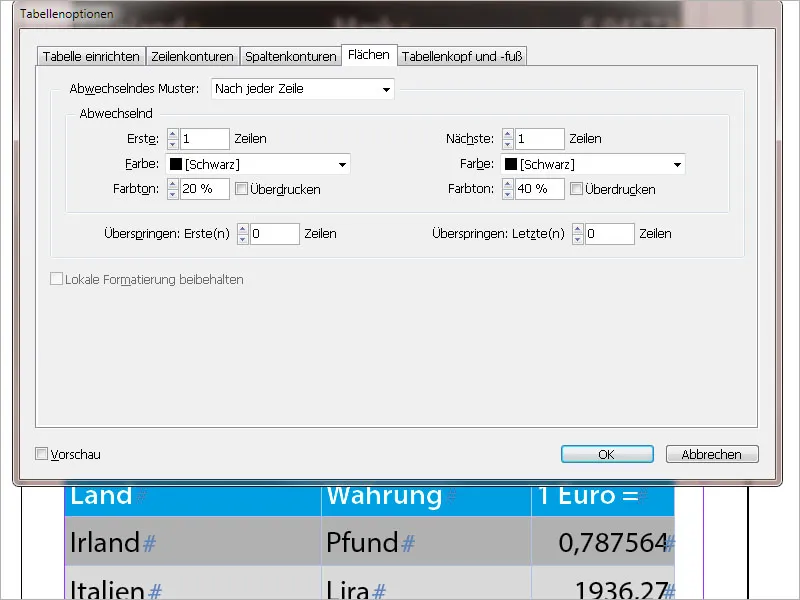Enable the 'Vorschau' preview checkbox
The image size is (800, 600).
pyautogui.click(x=41, y=453)
